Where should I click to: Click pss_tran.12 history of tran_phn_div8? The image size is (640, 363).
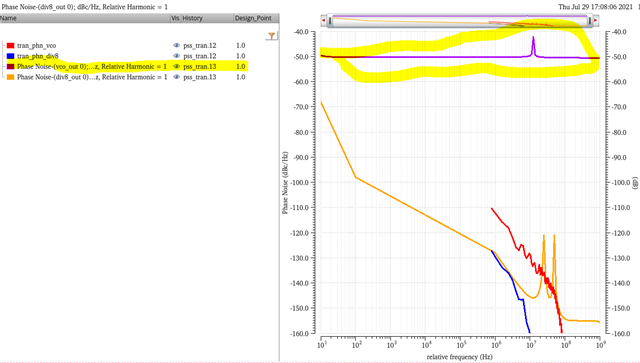coord(200,56)
